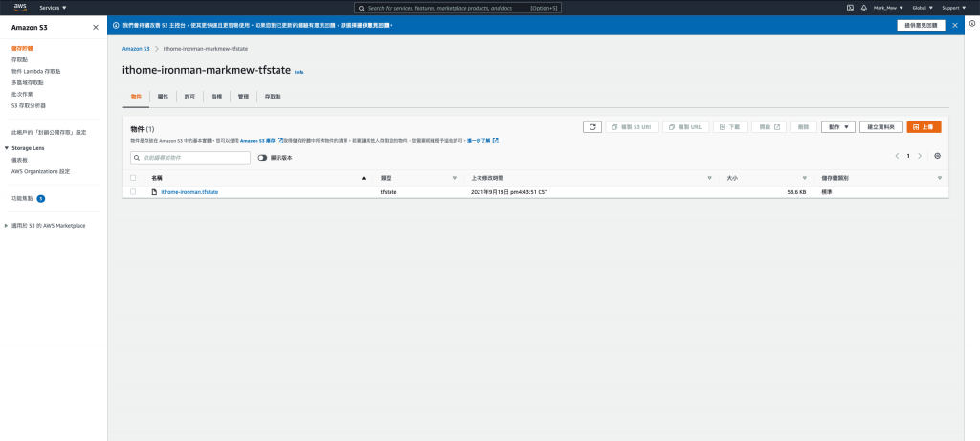Open the feature spotlight sidebar item

pos(22,199)
